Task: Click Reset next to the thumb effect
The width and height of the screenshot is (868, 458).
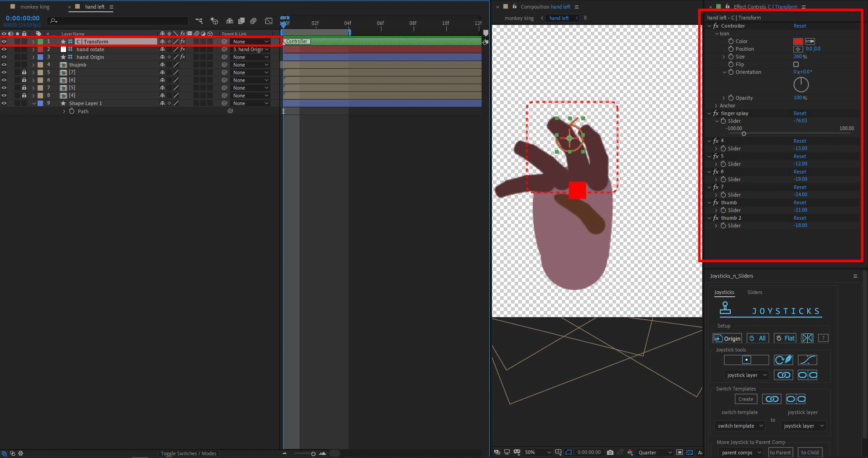Action: pos(800,202)
